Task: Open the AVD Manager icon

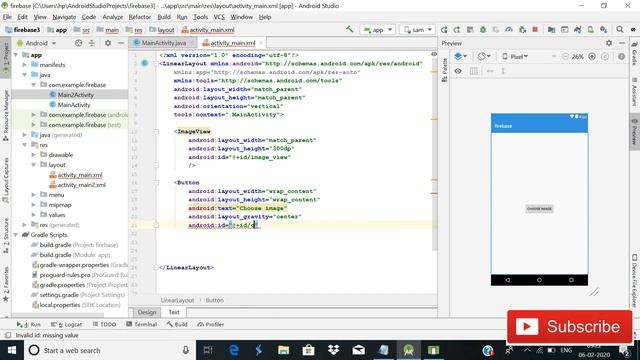Action: 591,30
